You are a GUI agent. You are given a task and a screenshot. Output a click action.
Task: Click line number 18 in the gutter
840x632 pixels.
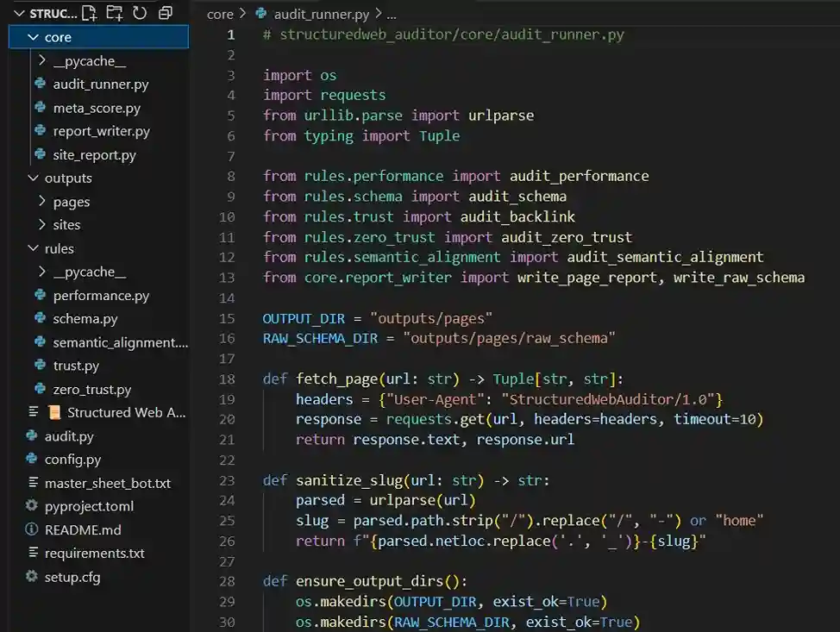pos(227,379)
